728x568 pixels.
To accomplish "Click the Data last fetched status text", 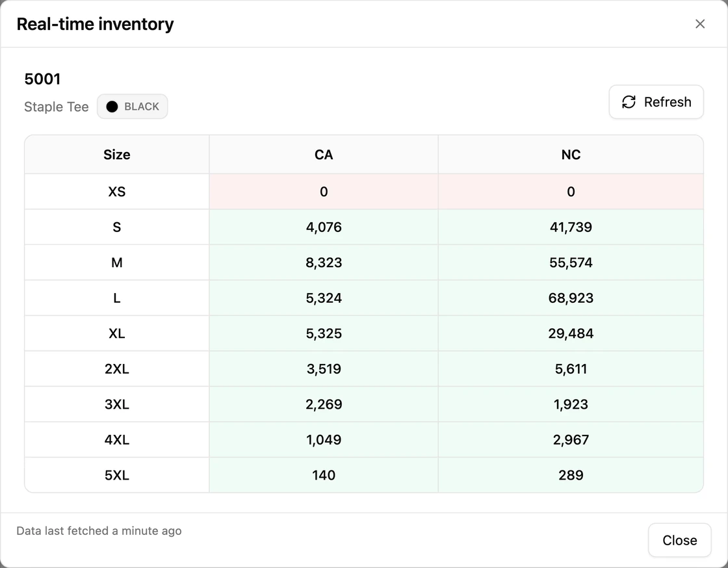I will pyautogui.click(x=99, y=530).
